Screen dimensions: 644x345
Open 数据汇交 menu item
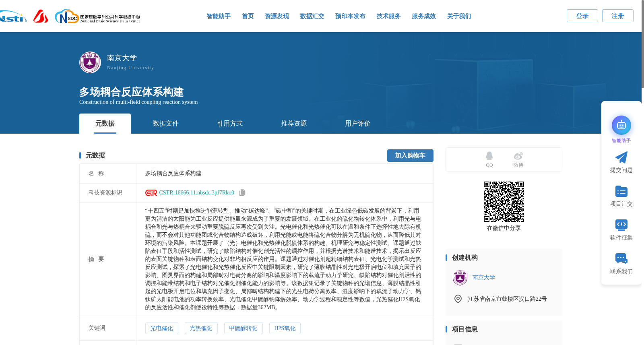pyautogui.click(x=312, y=16)
